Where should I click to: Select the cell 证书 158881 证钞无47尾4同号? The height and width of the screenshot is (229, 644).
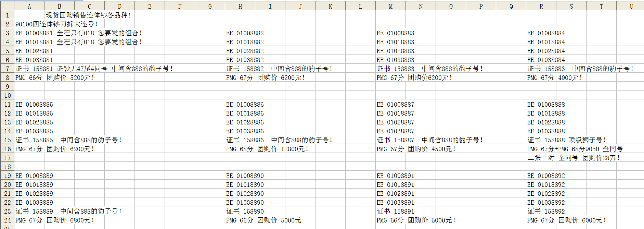(x=29, y=69)
